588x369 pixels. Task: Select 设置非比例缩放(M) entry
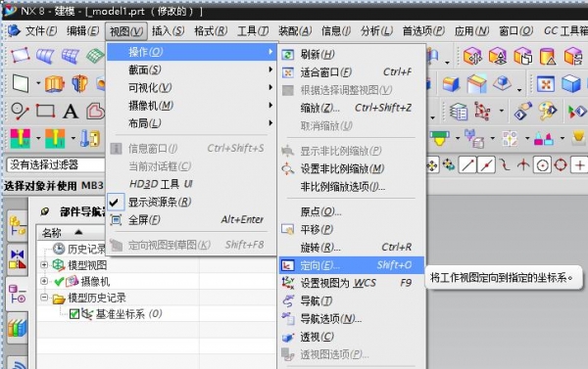(x=352, y=169)
